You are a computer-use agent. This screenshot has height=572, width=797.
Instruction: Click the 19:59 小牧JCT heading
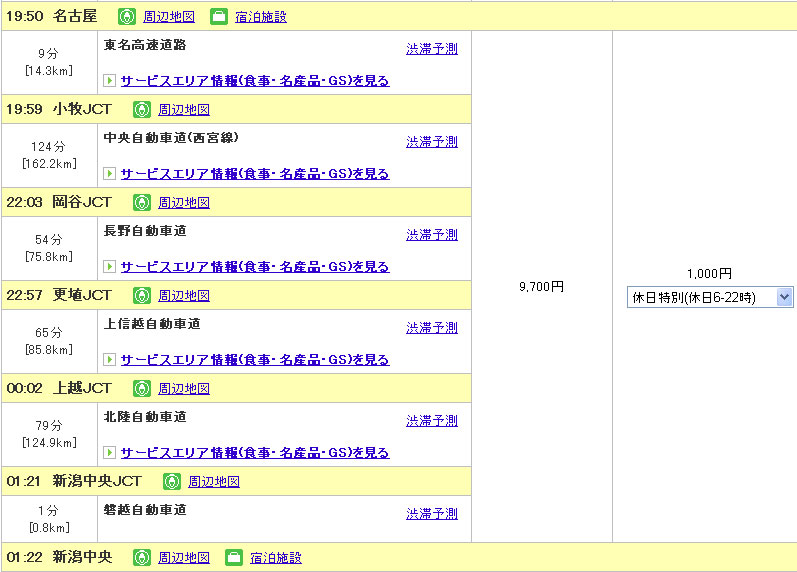click(x=59, y=109)
